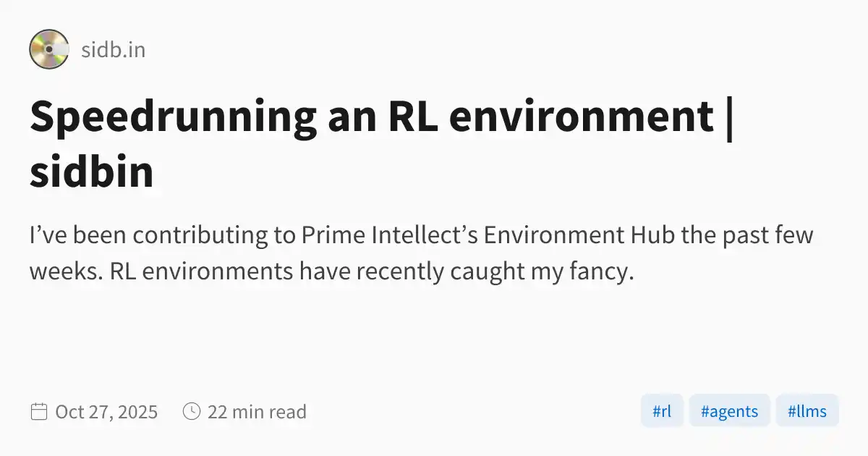
Task: Click "Prime Intellect's" in the description
Action: tap(389, 236)
